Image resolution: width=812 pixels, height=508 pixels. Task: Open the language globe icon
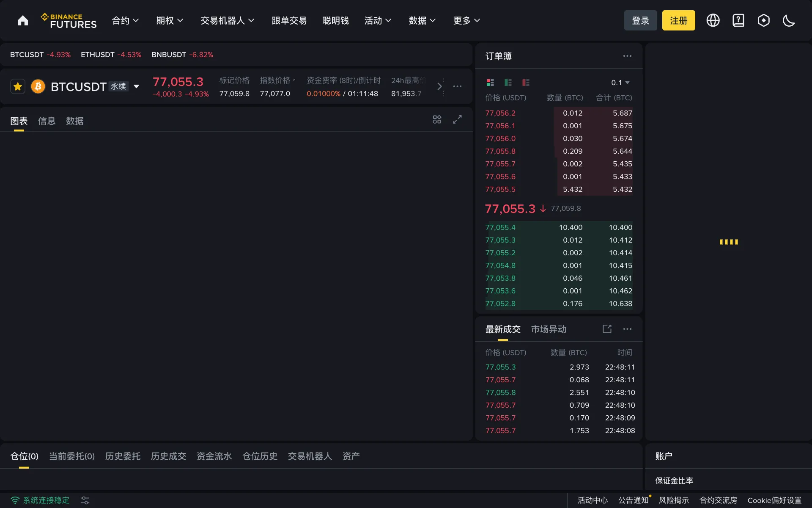pyautogui.click(x=713, y=20)
